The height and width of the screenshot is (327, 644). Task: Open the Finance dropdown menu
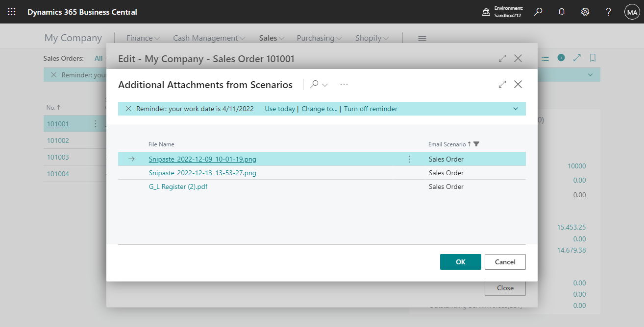[x=143, y=38]
